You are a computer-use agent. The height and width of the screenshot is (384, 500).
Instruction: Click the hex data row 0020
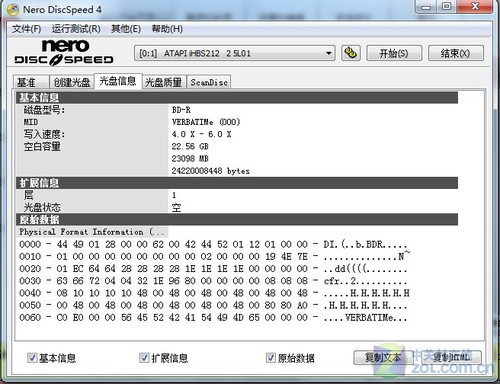213,269
